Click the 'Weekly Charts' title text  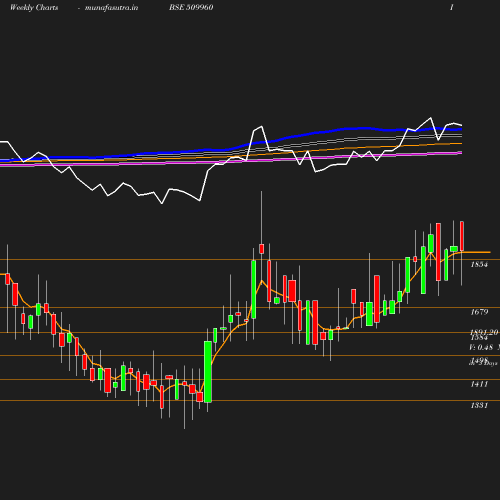[x=34, y=7]
